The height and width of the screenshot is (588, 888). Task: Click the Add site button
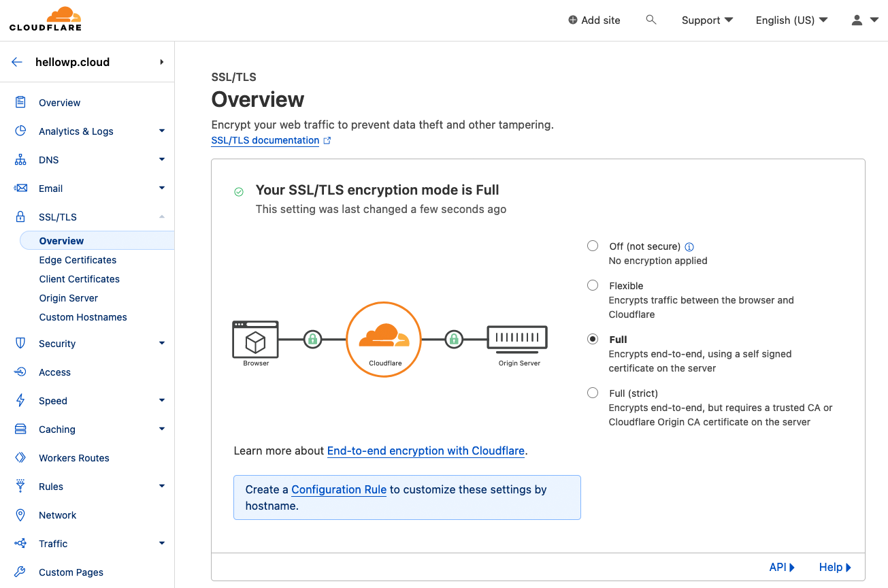click(x=595, y=20)
